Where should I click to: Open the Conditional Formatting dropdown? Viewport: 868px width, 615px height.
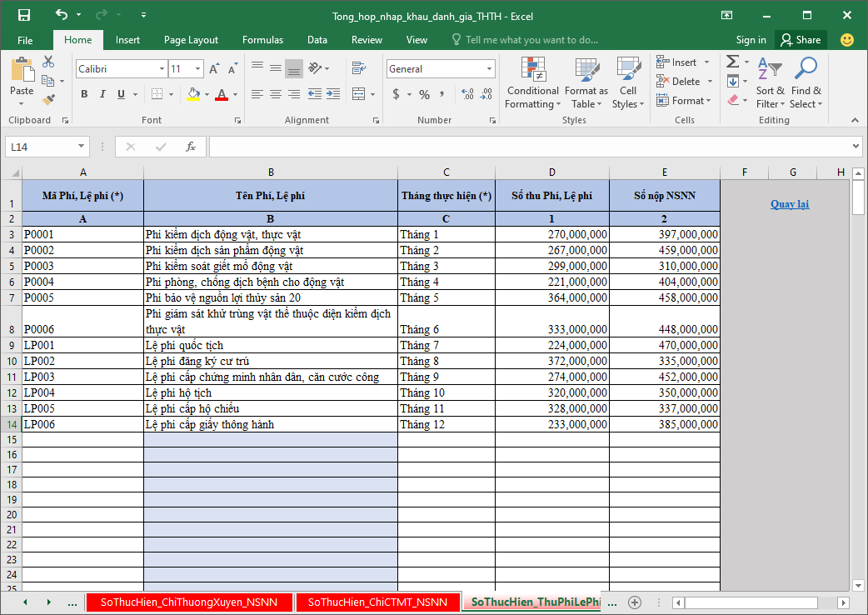pyautogui.click(x=532, y=83)
